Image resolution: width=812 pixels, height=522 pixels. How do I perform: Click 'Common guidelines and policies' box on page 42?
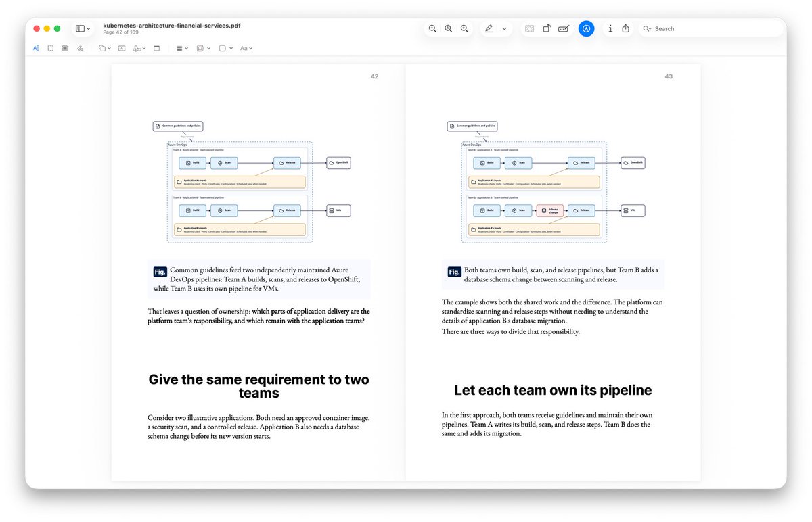coord(178,126)
